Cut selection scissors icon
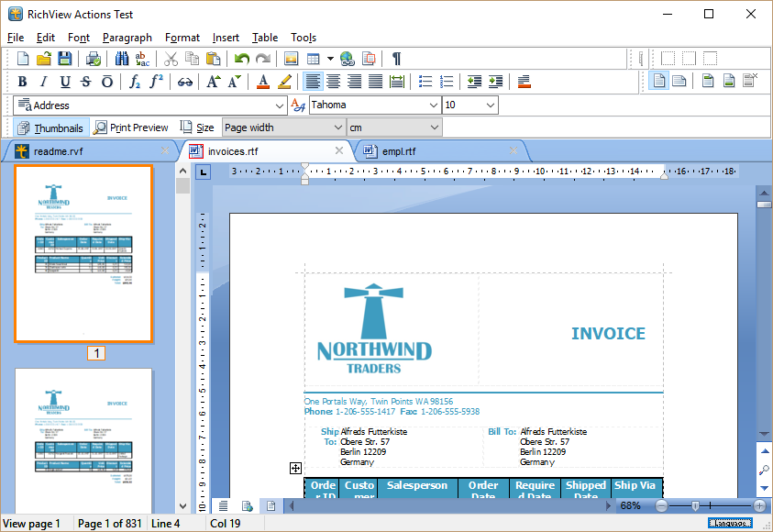The image size is (773, 532). pos(171,59)
